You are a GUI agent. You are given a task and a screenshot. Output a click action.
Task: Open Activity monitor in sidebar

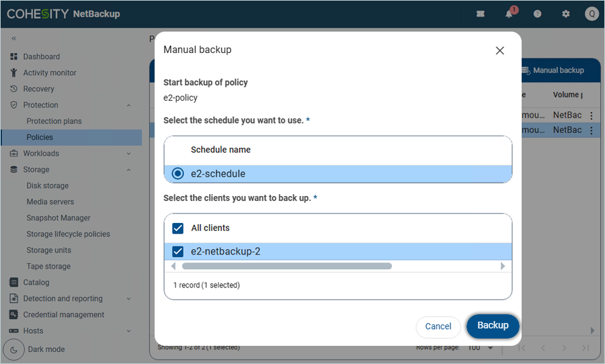point(50,73)
